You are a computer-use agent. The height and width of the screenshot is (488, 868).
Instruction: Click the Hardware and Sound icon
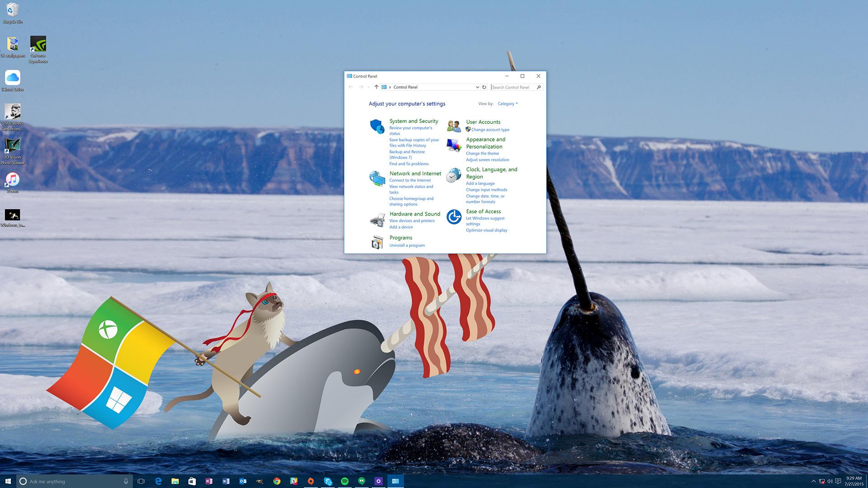coord(377,217)
